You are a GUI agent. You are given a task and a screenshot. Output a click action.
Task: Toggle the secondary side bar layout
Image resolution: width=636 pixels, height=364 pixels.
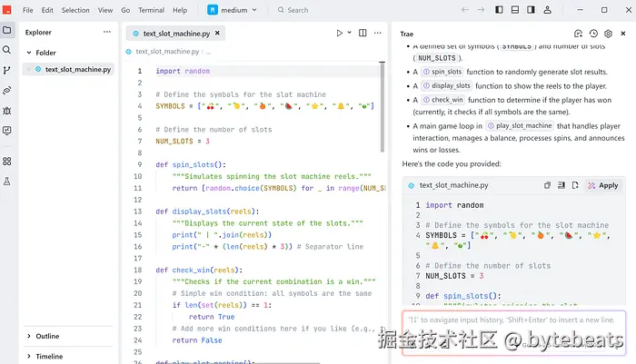pos(531,10)
